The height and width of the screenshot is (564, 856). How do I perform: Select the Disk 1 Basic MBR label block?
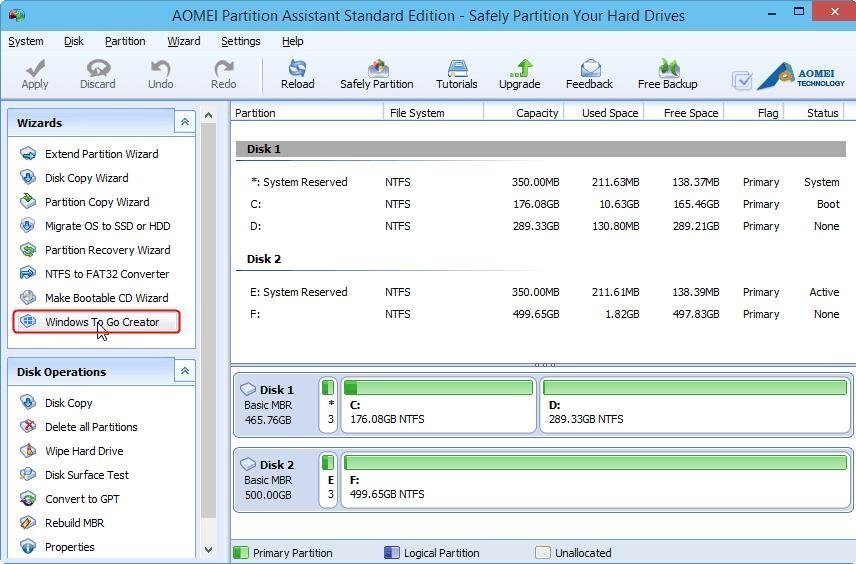(276, 405)
